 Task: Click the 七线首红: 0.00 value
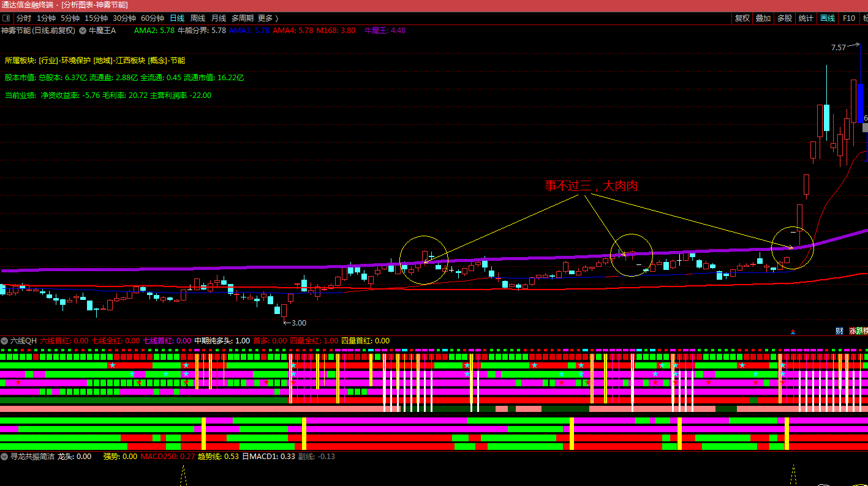(167, 341)
